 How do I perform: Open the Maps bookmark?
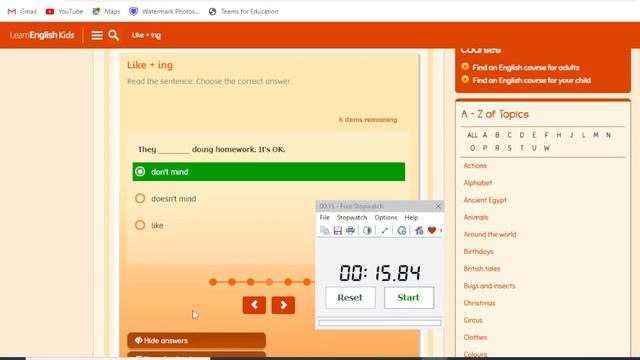(106, 11)
